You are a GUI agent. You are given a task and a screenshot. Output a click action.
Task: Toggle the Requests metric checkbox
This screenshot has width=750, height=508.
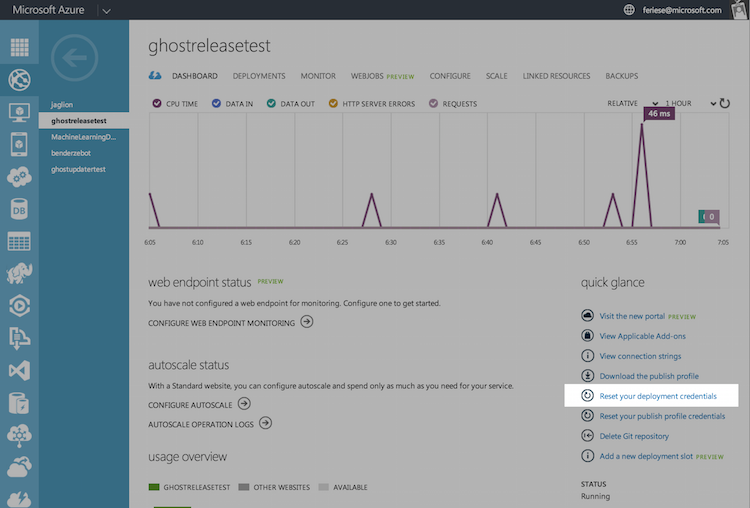point(433,103)
